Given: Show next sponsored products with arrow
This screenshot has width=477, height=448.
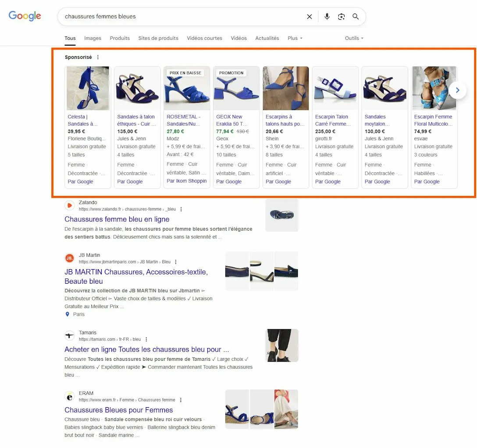Looking at the screenshot, I should click(x=457, y=90).
